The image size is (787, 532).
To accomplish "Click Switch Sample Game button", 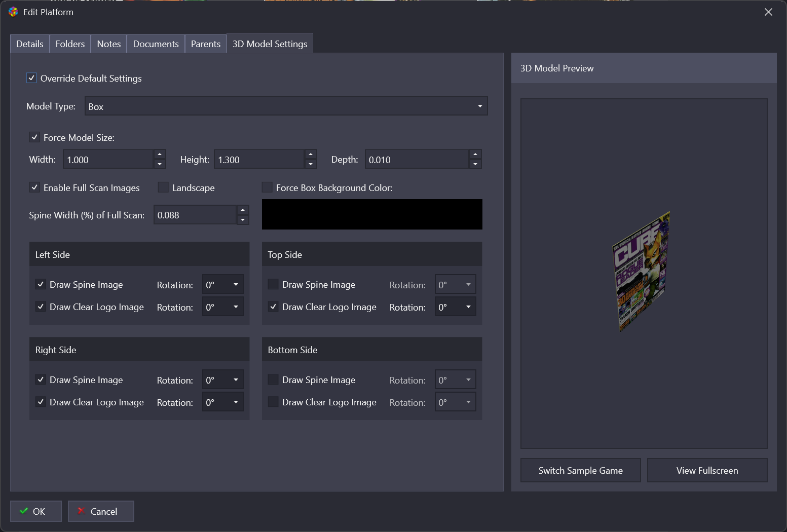I will tap(581, 470).
